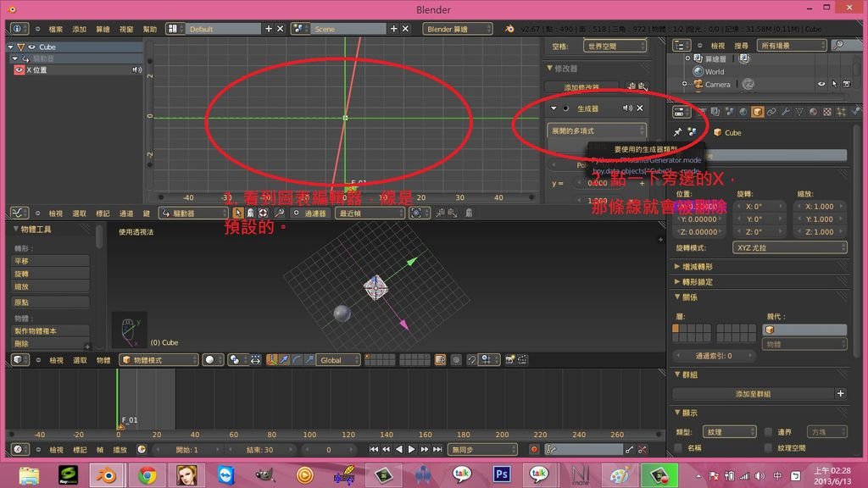Open the viewport shading sphere selector
868x488 pixels.
pyautogui.click(x=213, y=359)
